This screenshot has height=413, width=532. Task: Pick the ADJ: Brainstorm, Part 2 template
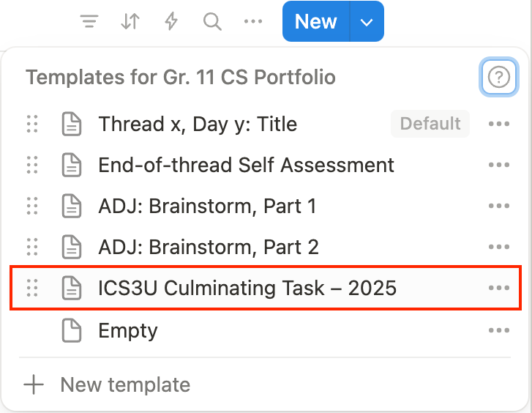pyautogui.click(x=209, y=248)
